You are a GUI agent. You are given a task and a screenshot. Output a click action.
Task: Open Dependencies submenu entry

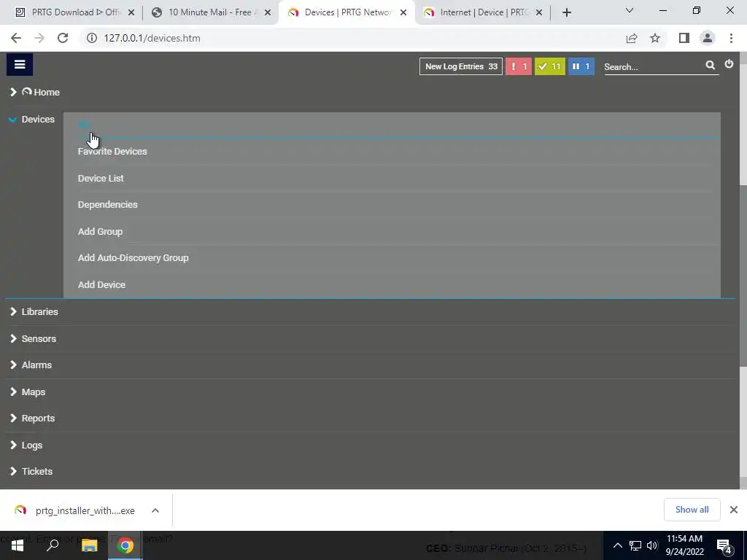tap(108, 205)
